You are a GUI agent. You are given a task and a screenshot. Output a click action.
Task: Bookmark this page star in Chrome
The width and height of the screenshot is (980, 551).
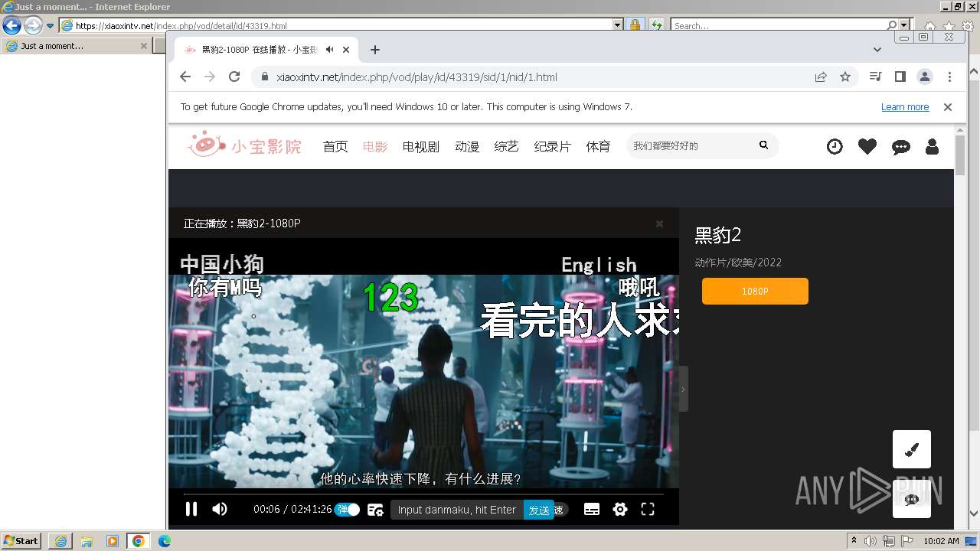click(845, 77)
